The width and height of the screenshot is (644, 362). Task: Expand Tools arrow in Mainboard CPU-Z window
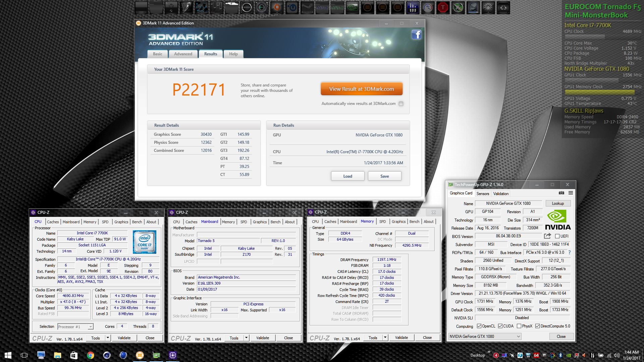click(246, 338)
